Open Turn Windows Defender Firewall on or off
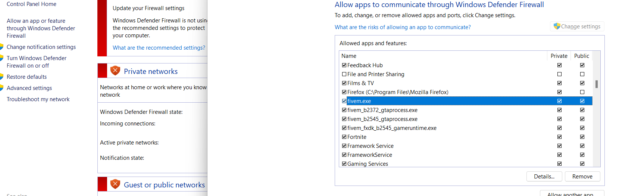The width and height of the screenshot is (644, 196). (x=36, y=62)
